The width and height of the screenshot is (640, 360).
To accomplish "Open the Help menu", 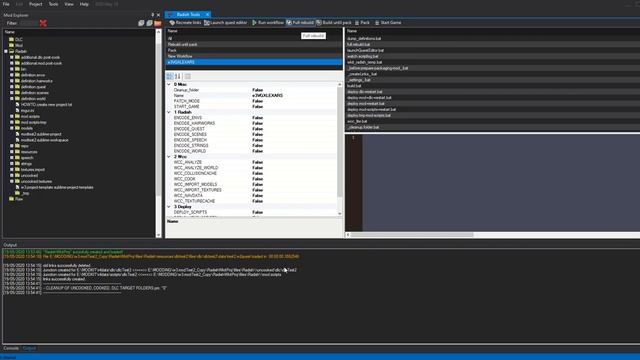I will pyautogui.click(x=84, y=4).
